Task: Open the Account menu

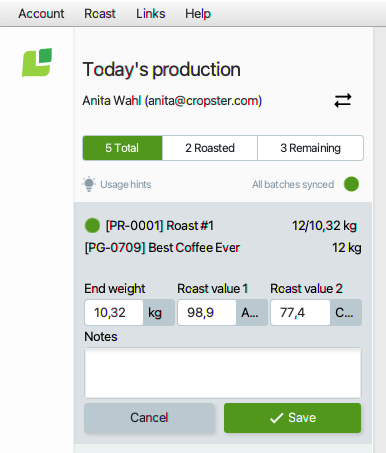Action: click(x=41, y=14)
